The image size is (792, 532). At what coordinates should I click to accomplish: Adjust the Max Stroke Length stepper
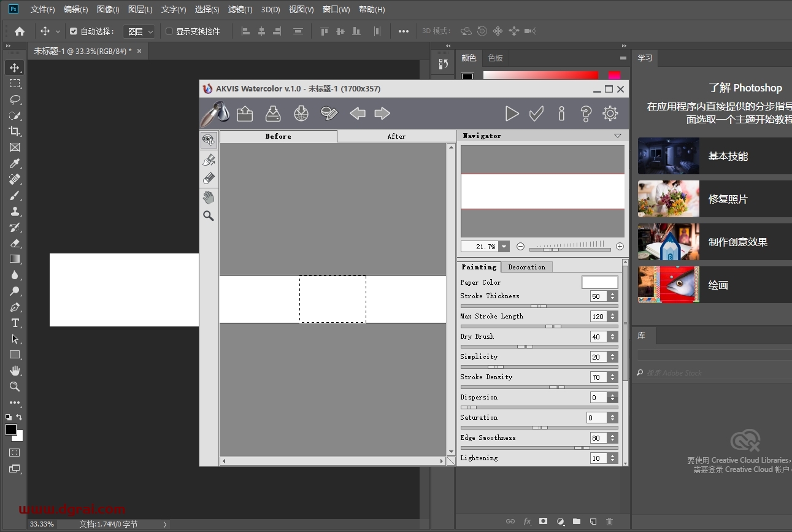tap(612, 317)
